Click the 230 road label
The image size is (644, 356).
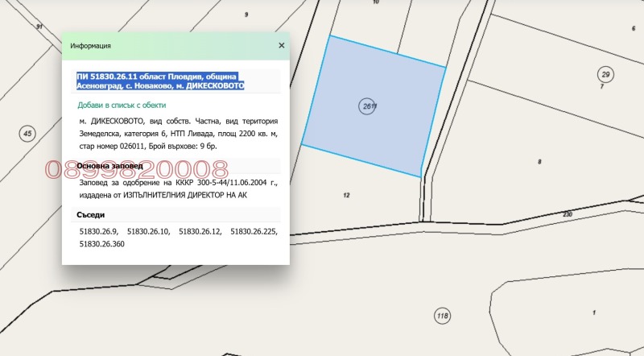(x=567, y=214)
